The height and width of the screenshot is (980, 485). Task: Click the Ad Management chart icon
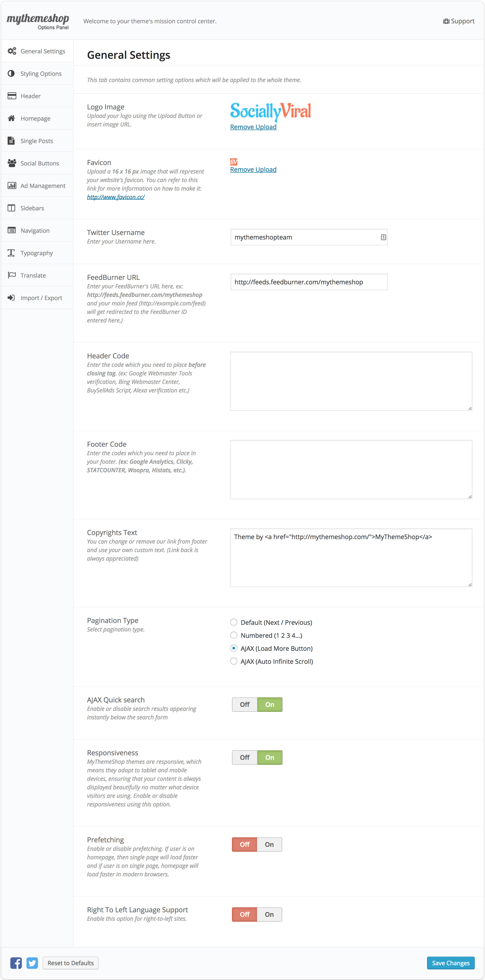[x=12, y=186]
